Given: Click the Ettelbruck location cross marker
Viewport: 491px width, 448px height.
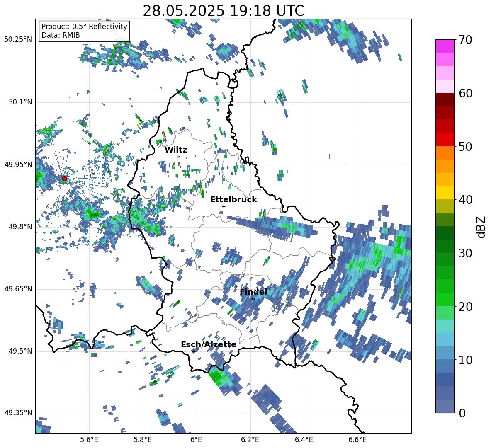Looking at the screenshot, I should [x=224, y=206].
